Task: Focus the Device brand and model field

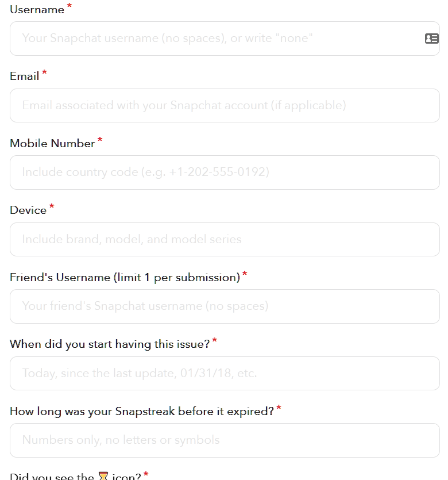Action: [x=225, y=239]
